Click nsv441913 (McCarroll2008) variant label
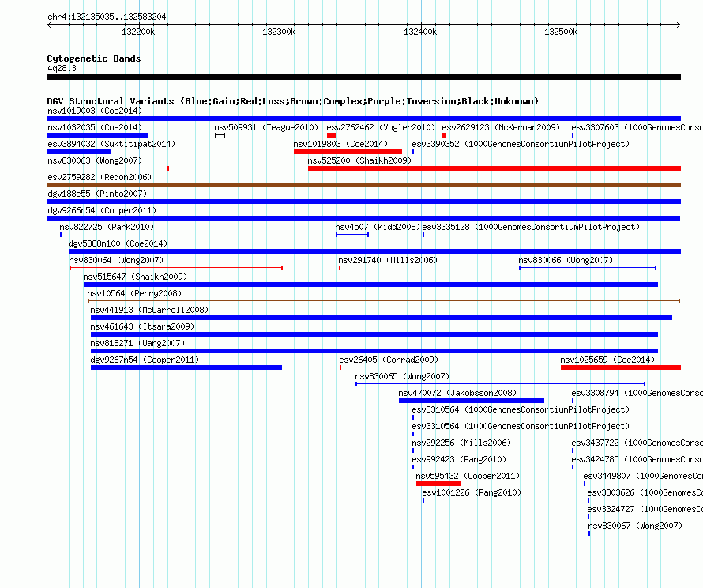Viewport: 703px width, 588px height. (x=149, y=310)
